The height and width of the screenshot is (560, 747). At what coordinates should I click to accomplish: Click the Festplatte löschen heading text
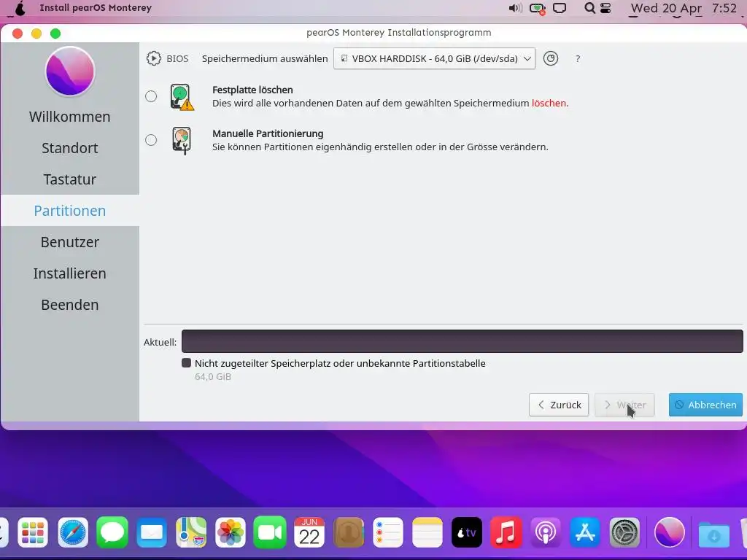click(x=252, y=90)
